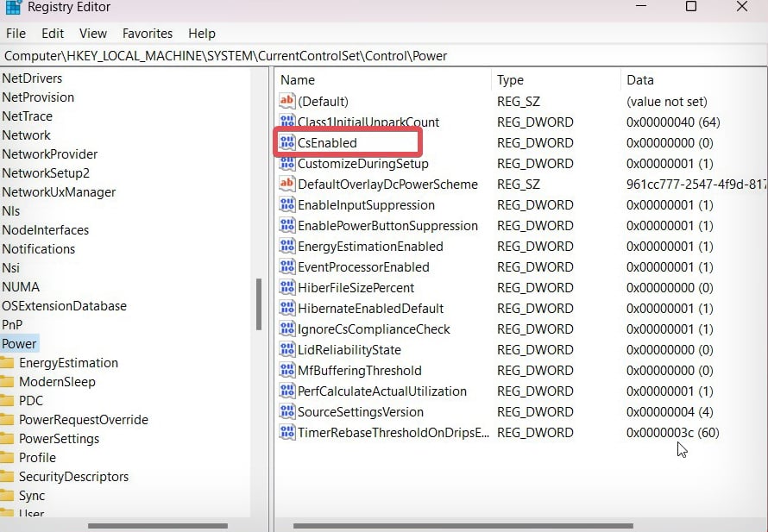Viewport: 768px width, 532px height.
Task: Select the NUMA key
Action: [x=21, y=287]
